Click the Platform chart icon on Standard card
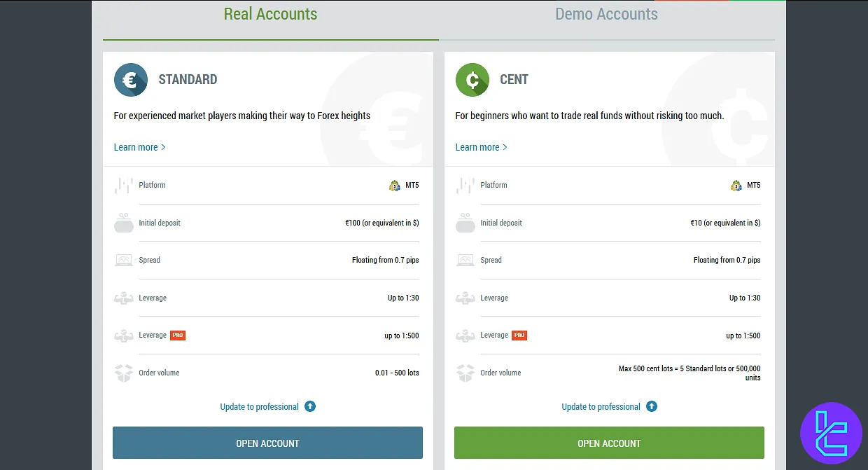Screen dimensions: 868x470 click(x=123, y=185)
